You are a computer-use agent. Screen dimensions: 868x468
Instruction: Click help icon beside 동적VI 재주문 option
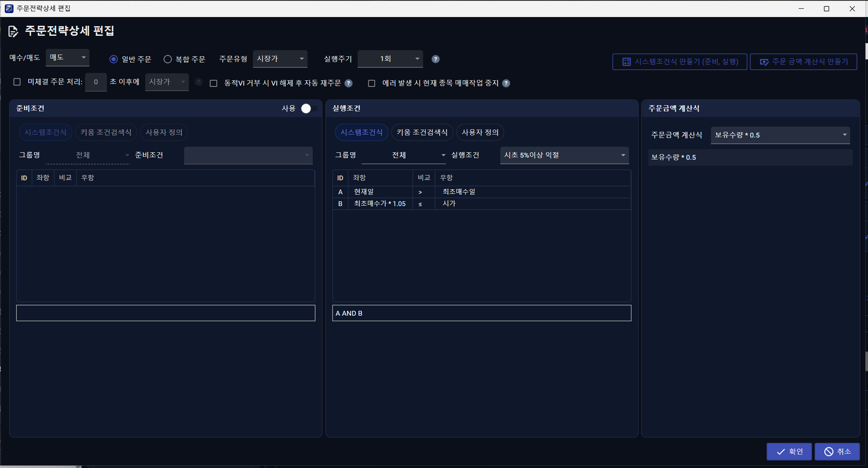tap(349, 83)
